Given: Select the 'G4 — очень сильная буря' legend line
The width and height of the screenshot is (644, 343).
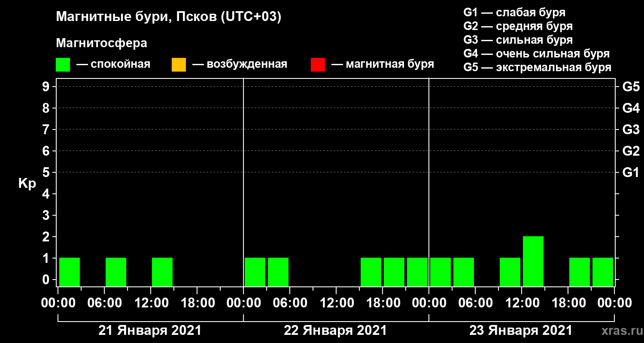Looking at the screenshot, I should [x=537, y=54].
